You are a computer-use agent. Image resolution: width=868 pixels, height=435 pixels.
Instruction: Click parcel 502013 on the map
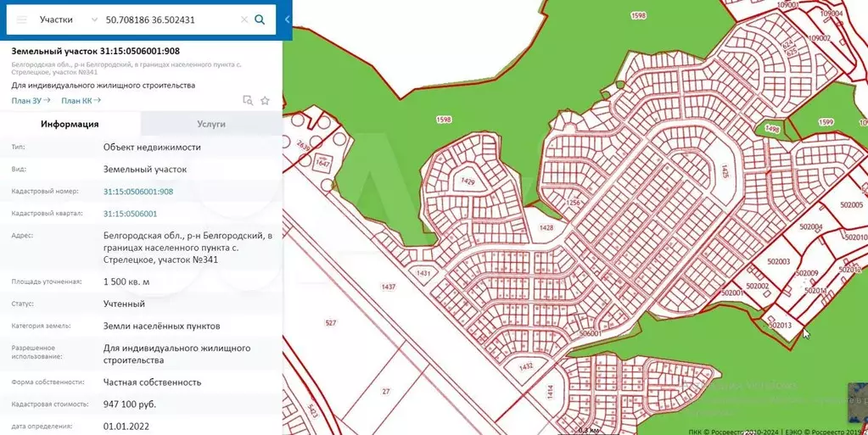779,326
